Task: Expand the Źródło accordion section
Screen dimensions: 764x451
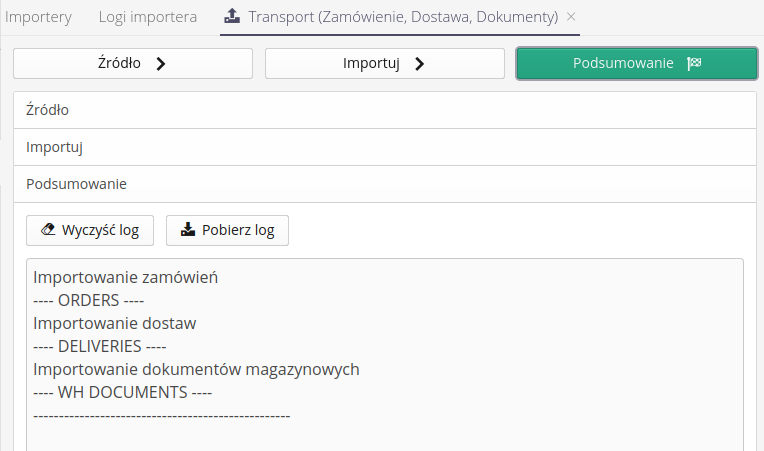Action: [384, 110]
